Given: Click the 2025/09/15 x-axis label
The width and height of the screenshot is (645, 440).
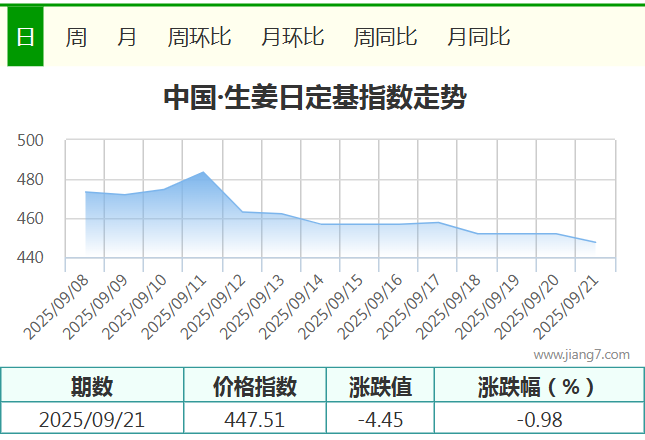Looking at the screenshot, I should [330, 307].
